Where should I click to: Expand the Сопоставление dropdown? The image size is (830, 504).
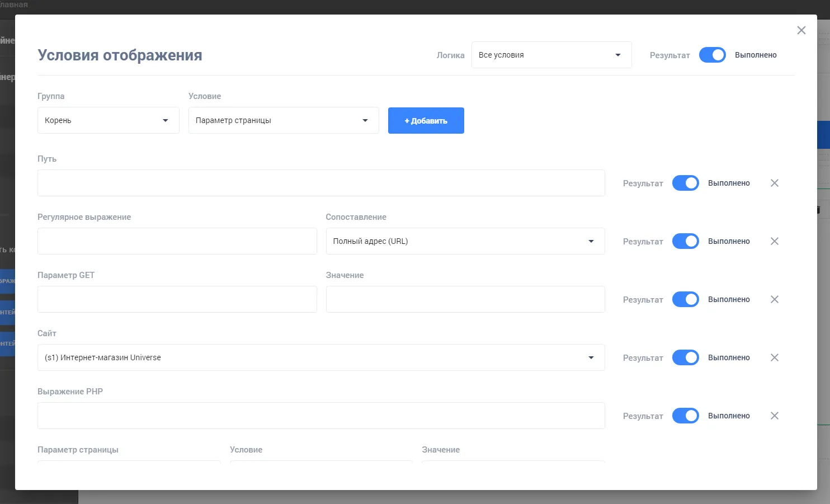465,241
